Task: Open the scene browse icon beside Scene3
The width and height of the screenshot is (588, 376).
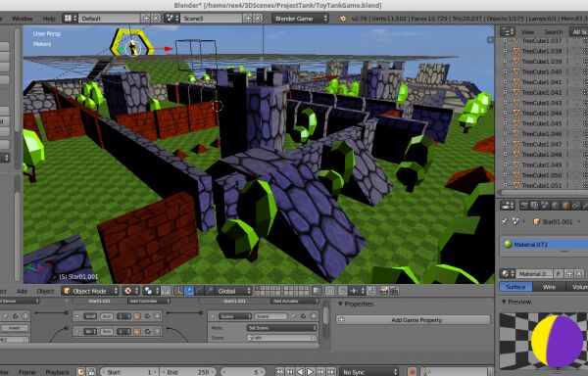Action: [x=172, y=18]
